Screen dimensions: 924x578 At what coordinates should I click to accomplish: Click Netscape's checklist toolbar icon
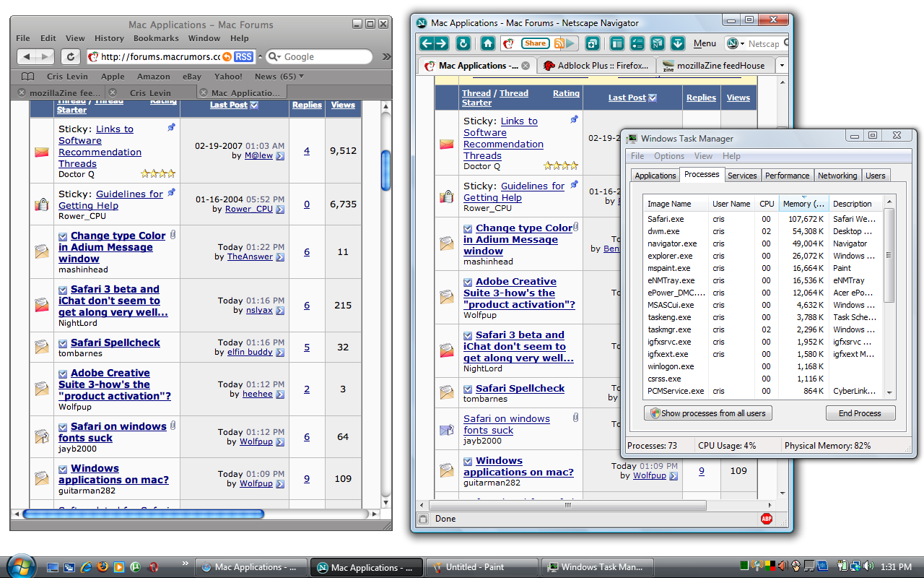(637, 43)
